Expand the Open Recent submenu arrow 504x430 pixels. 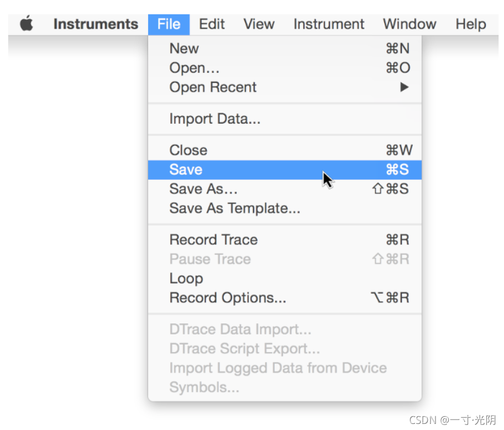(404, 87)
